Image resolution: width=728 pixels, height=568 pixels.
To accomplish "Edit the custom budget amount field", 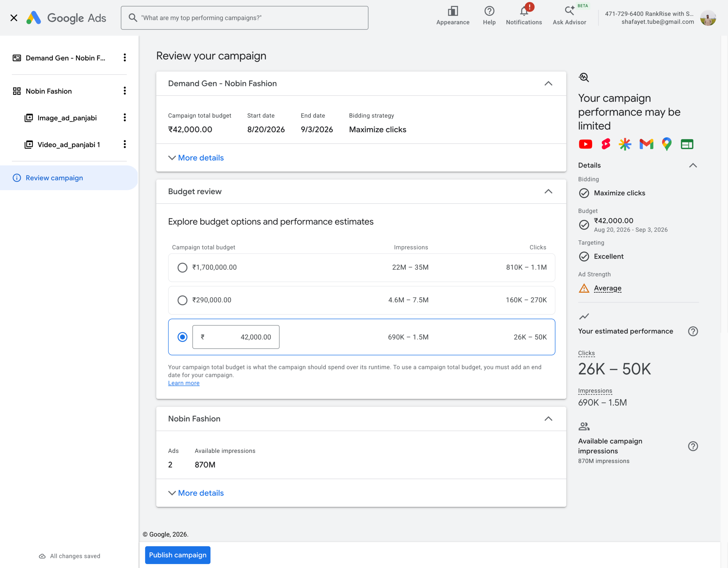I will pos(236,337).
